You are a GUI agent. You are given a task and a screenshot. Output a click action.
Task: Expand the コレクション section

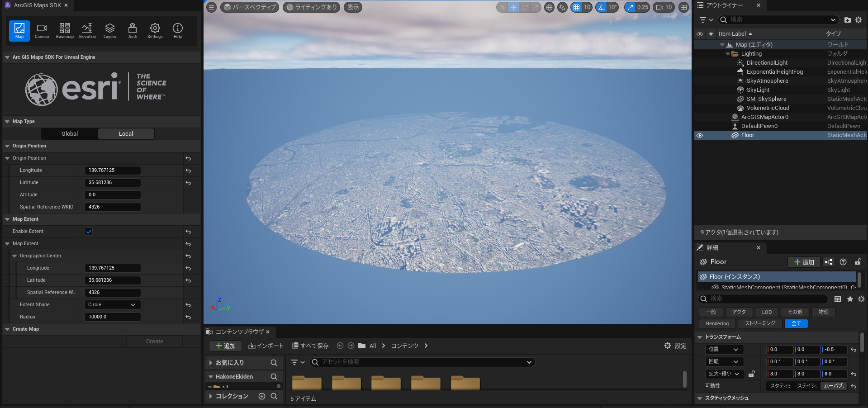pyautogui.click(x=210, y=396)
